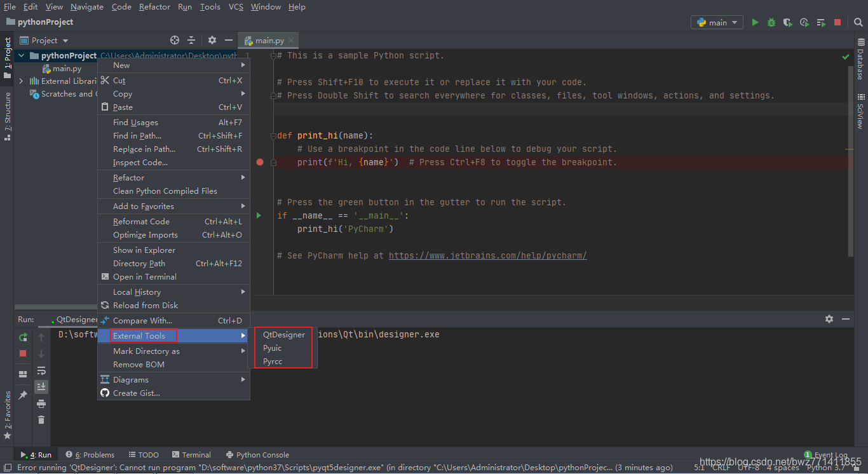Screen dimensions: 868x474
Task: Click the green run gutter arrow at __main__
Action: [x=259, y=215]
